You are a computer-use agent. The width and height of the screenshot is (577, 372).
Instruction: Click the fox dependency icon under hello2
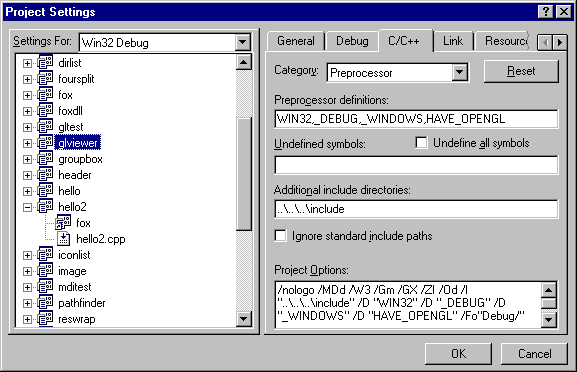pos(63,223)
